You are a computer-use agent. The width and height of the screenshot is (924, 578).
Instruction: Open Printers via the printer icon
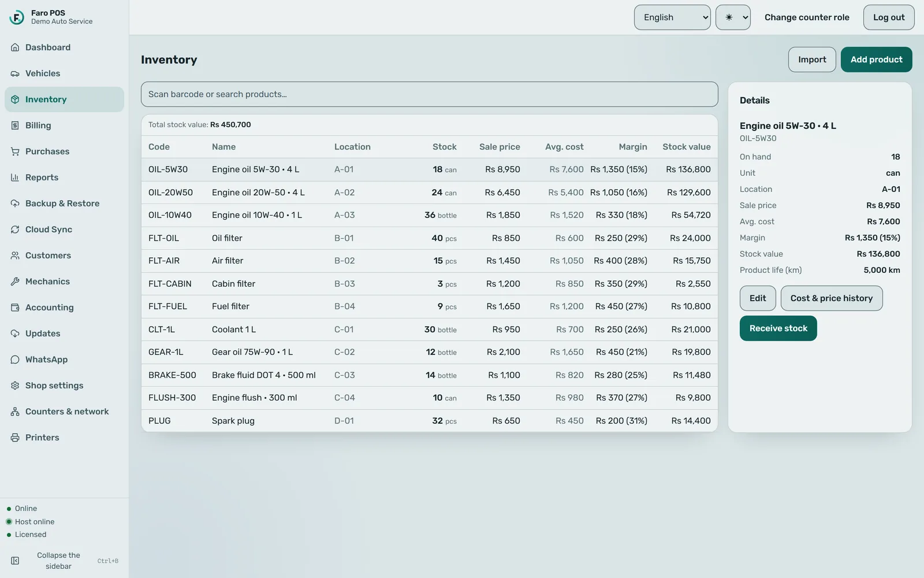coord(15,438)
